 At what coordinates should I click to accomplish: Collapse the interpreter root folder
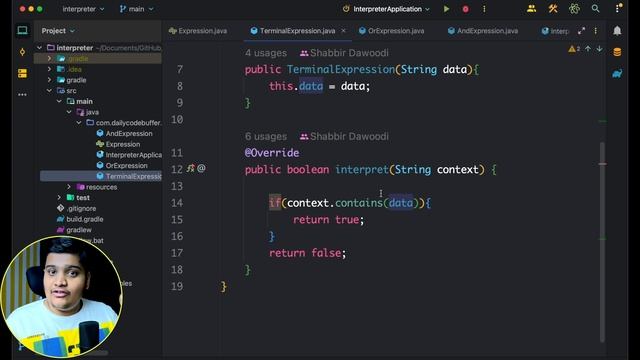click(40, 48)
